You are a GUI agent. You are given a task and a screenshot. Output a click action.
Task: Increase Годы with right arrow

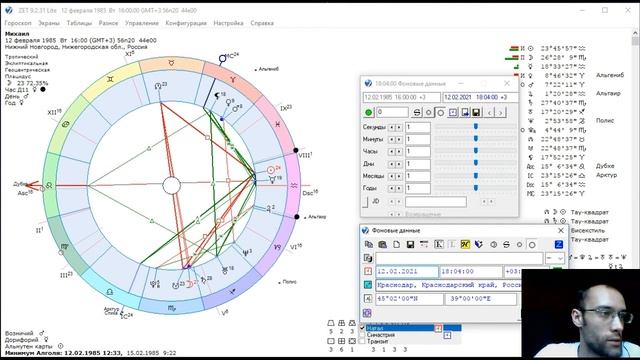tap(399, 189)
